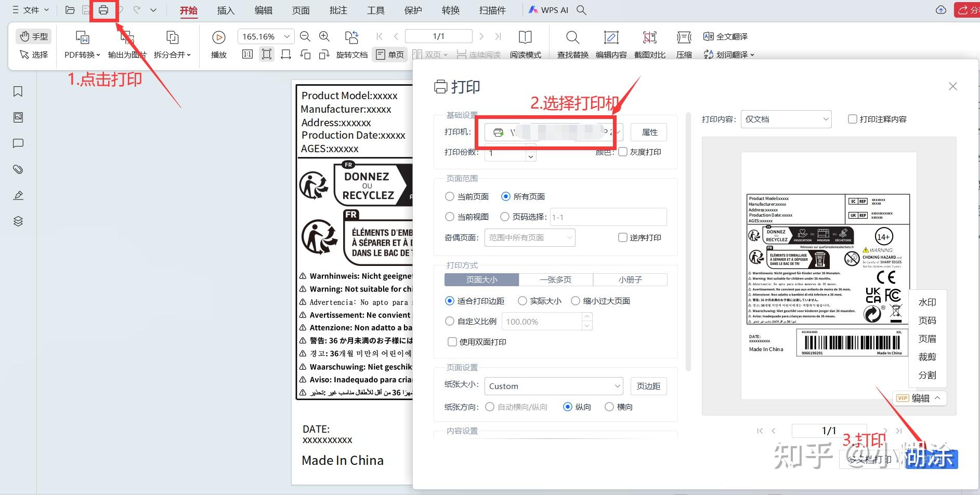This screenshot has width=980, height=495.
Task: Click actual size 1:1 icon
Action: click(247, 55)
